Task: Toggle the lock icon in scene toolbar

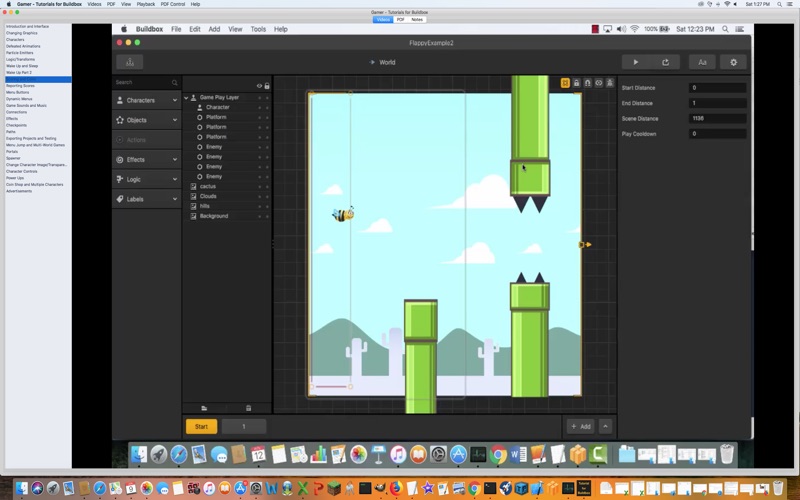Action: point(577,83)
